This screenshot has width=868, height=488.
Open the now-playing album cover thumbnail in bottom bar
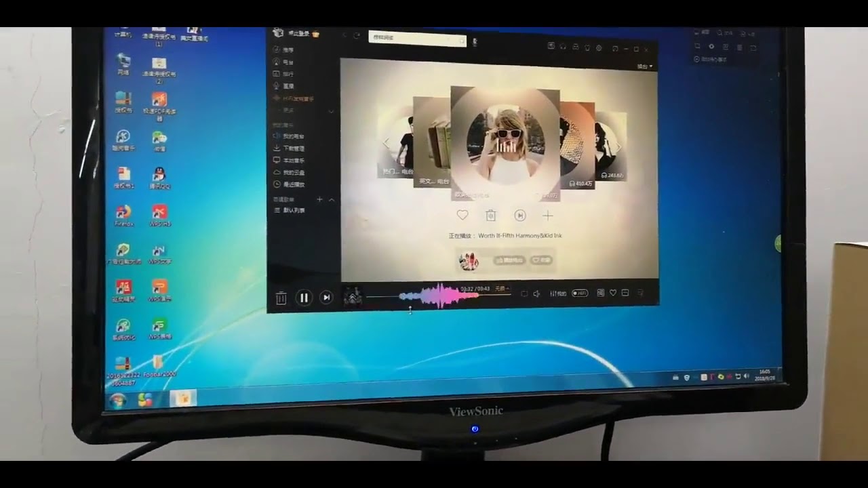point(353,296)
